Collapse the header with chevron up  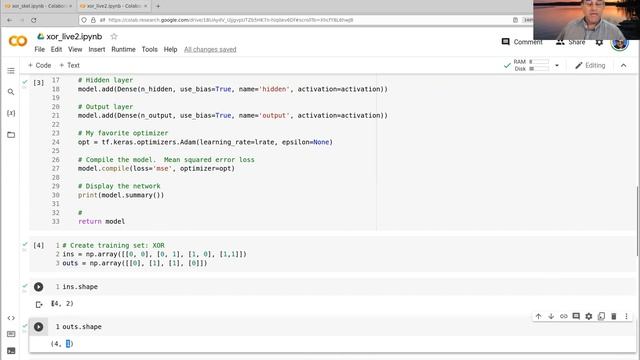623,65
